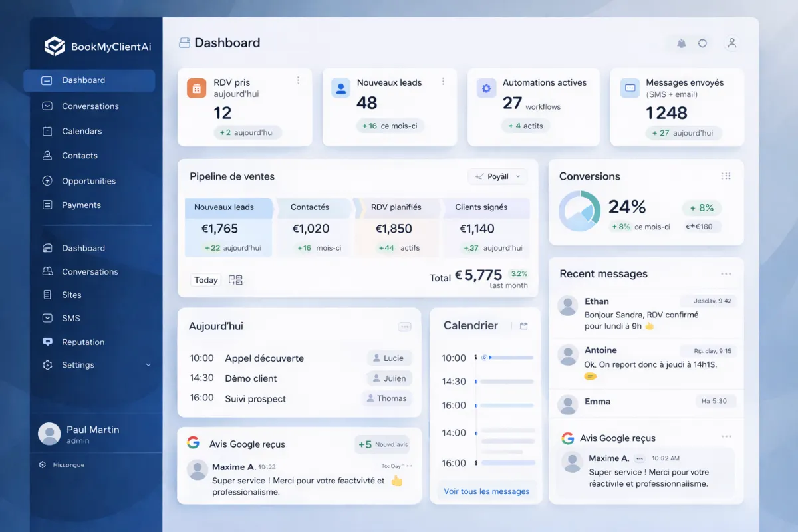Click Antoine's avatar in Recent messages
Image resolution: width=798 pixels, height=532 pixels.
pos(568,355)
